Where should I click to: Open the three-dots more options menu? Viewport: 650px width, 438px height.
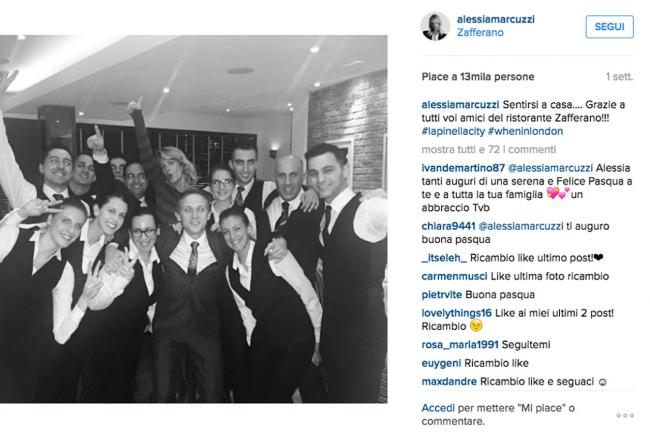(x=625, y=415)
